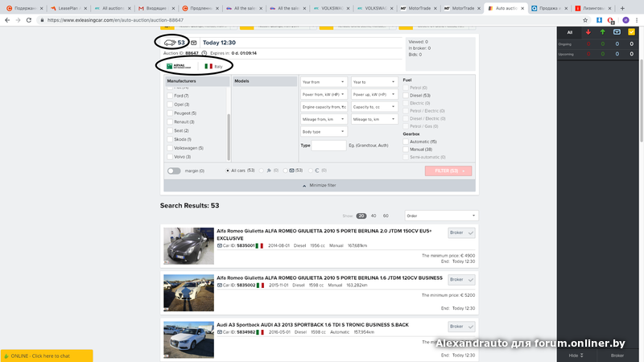The width and height of the screenshot is (644, 362).
Task: Click the FILTER (53) button
Action: (448, 171)
